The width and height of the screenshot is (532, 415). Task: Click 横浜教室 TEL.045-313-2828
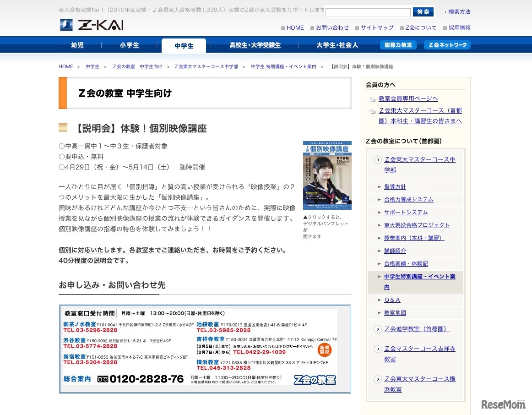[223, 368]
